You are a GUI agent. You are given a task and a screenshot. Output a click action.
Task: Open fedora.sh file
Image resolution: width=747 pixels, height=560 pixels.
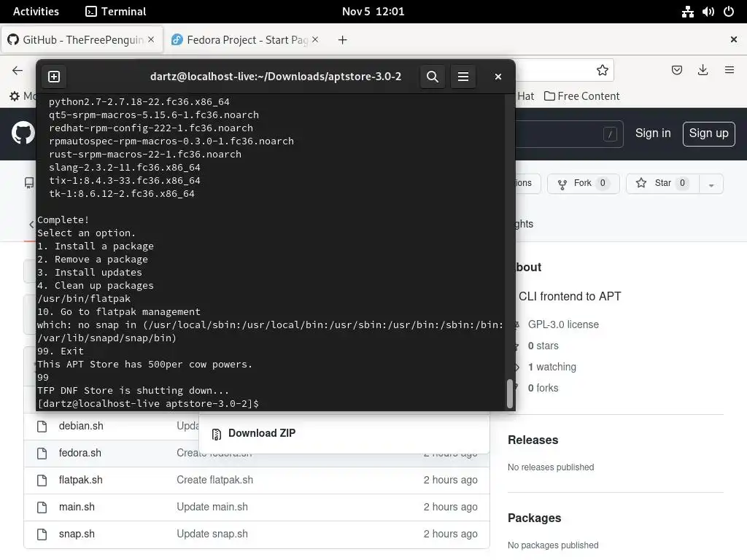80,453
